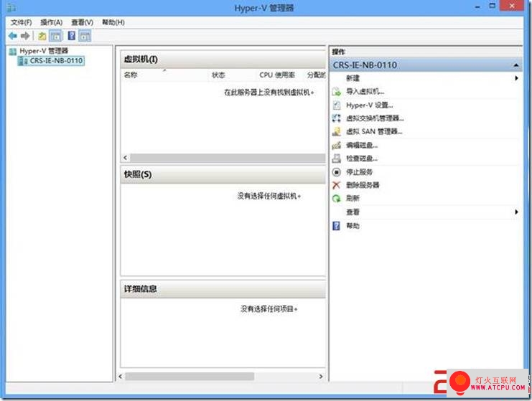Click the 虚拟机(I) panel header
532x401 pixels.
coord(223,60)
